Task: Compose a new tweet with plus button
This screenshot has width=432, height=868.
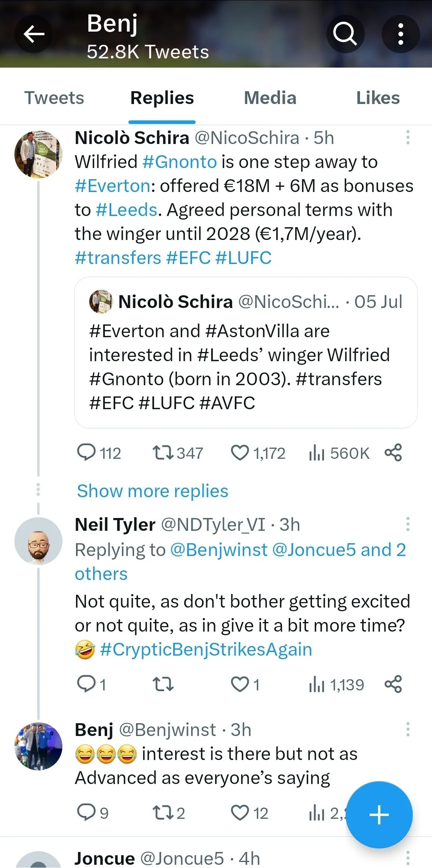Action: [x=379, y=814]
